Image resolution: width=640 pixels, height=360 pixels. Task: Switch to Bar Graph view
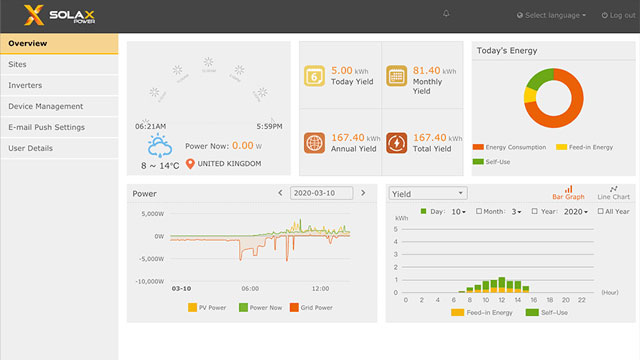click(568, 193)
